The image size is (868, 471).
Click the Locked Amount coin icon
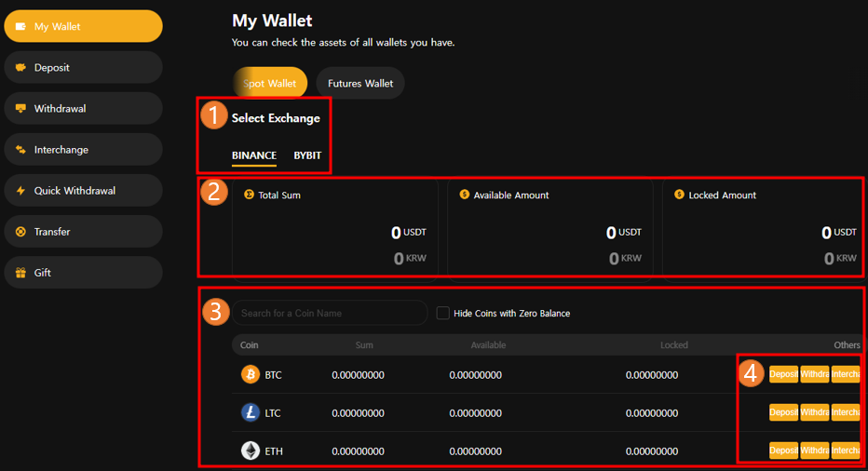(x=679, y=195)
